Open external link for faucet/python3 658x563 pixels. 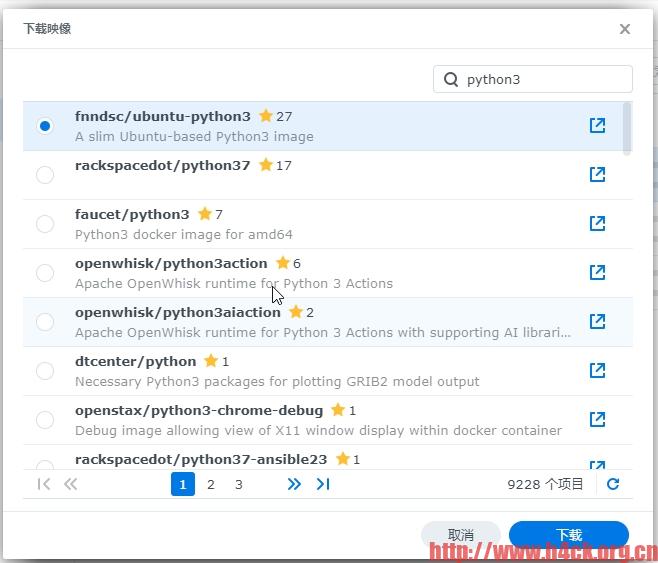597,223
